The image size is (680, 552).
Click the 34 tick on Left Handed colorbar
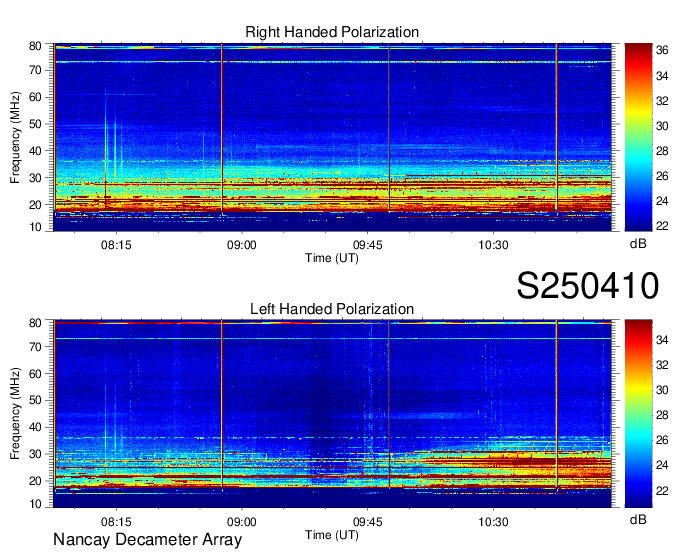click(x=662, y=340)
